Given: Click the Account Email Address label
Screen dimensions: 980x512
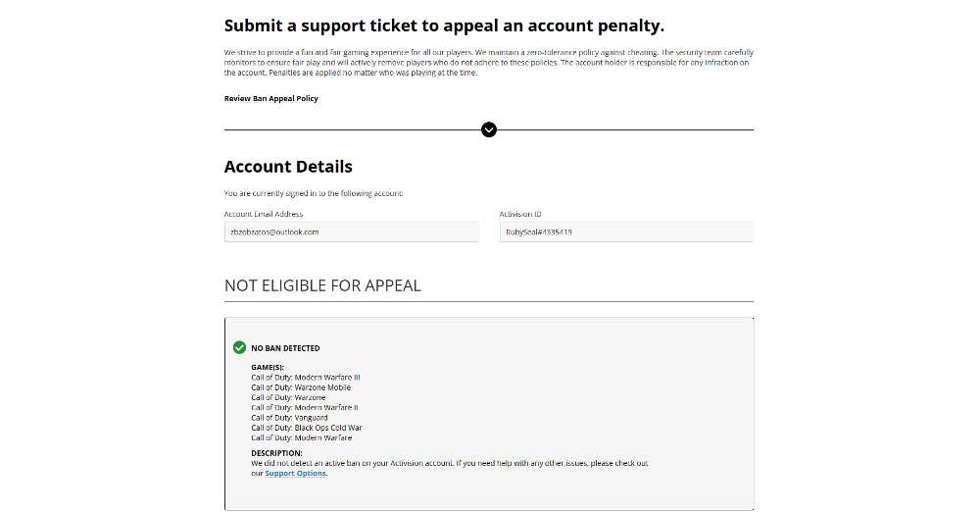Looking at the screenshot, I should [x=264, y=214].
